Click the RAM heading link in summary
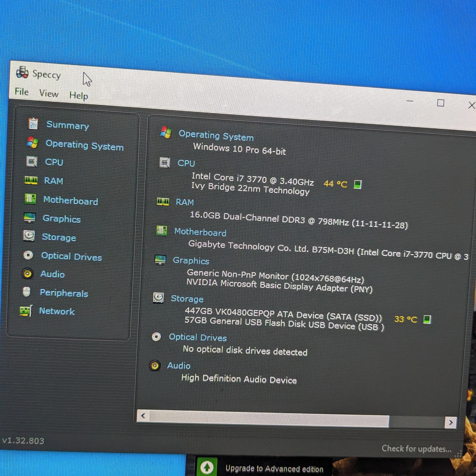 click(x=185, y=202)
